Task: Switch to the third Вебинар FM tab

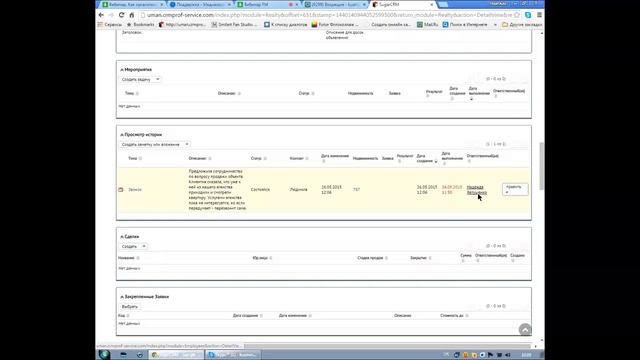Action: (x=267, y=4)
